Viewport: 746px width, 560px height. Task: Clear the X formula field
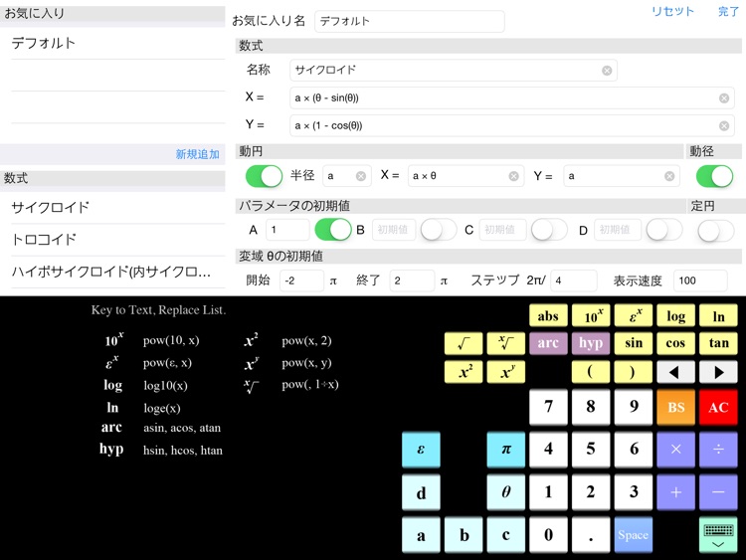click(724, 98)
